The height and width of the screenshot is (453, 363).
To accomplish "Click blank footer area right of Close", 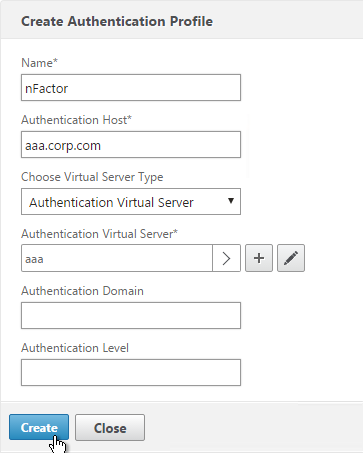I will pyautogui.click(x=253, y=427).
